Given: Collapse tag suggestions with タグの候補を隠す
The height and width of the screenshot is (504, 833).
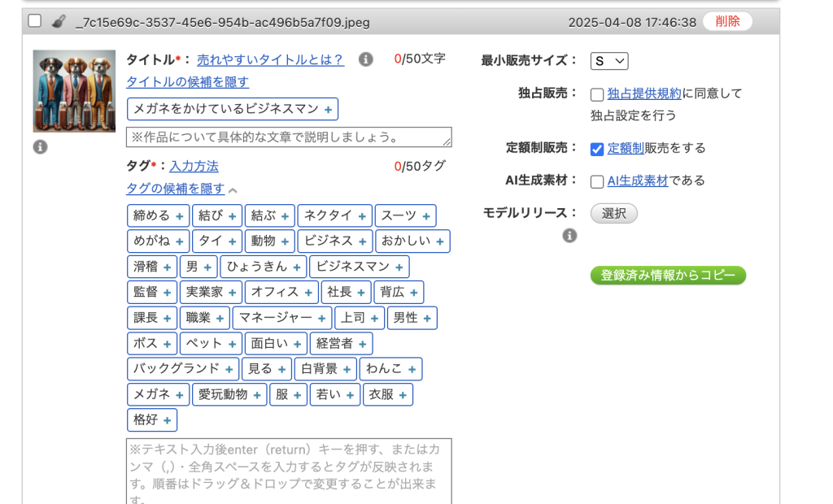Looking at the screenshot, I should click(x=175, y=189).
